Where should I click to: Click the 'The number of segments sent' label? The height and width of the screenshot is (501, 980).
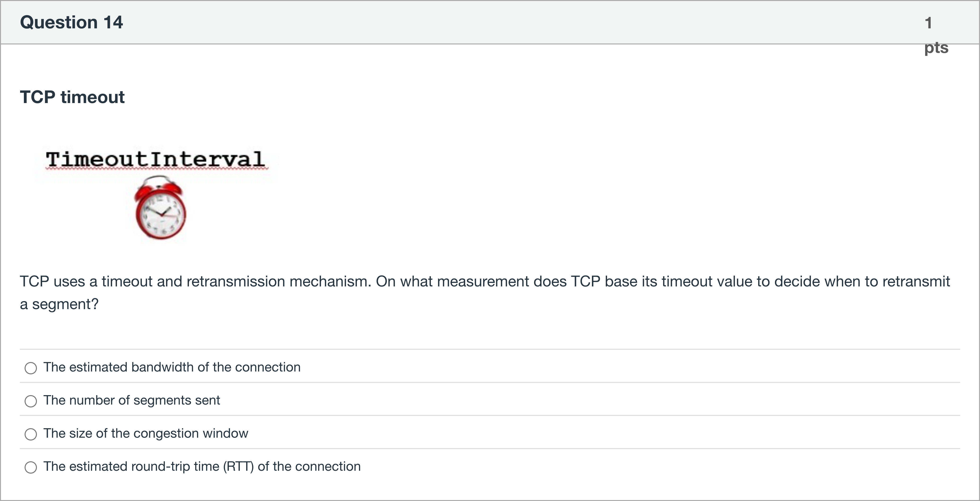click(x=132, y=400)
